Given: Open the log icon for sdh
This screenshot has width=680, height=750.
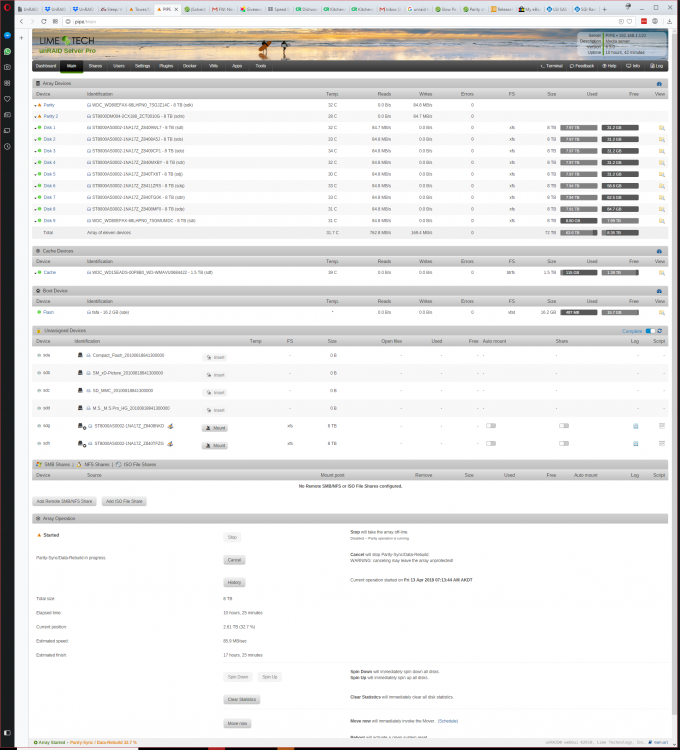Looking at the screenshot, I should [636, 443].
